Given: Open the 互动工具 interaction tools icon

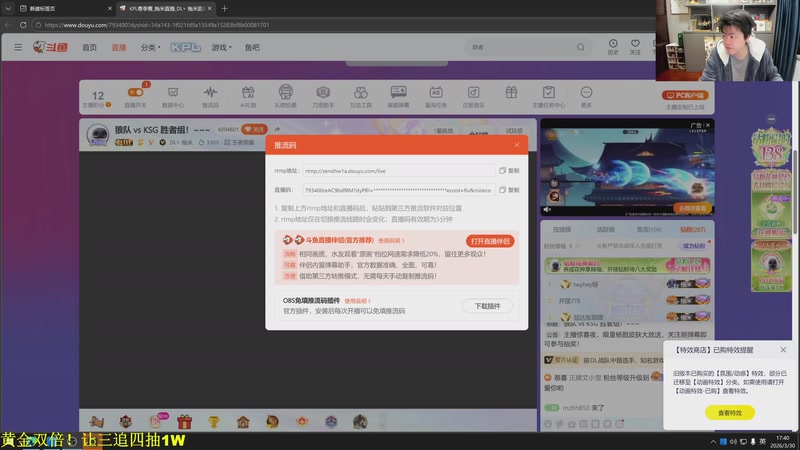Looking at the screenshot, I should pos(361,96).
